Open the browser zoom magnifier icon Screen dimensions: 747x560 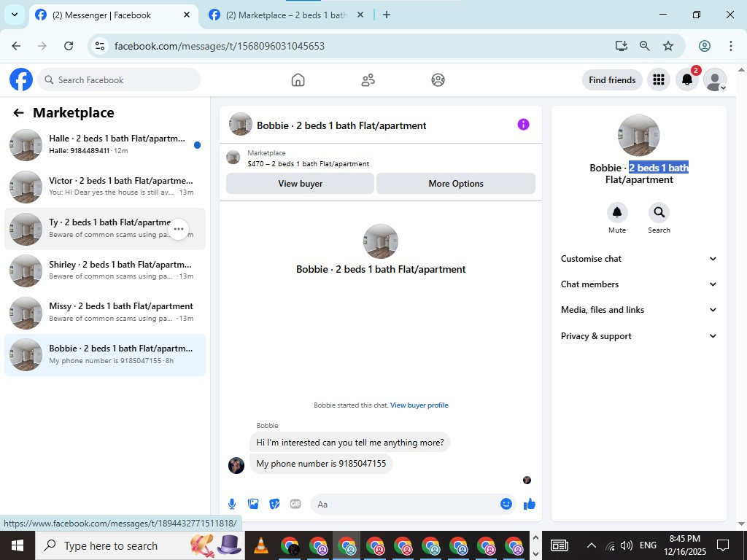[x=645, y=46]
